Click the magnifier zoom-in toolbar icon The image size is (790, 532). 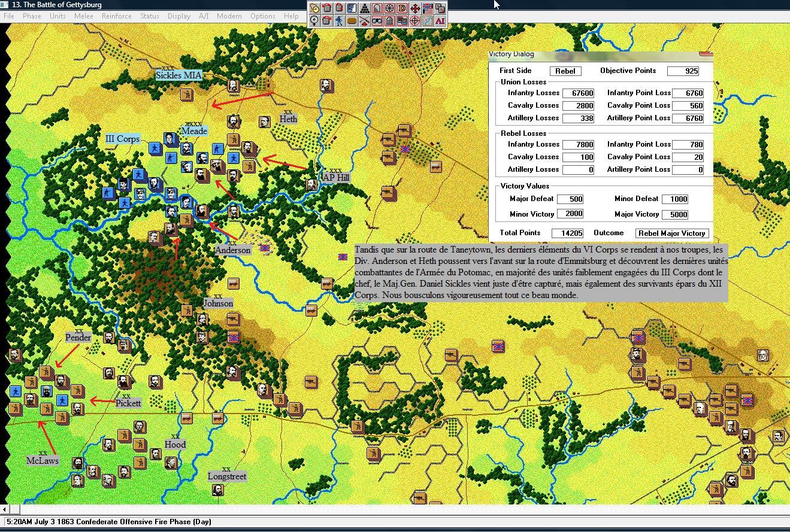click(314, 21)
